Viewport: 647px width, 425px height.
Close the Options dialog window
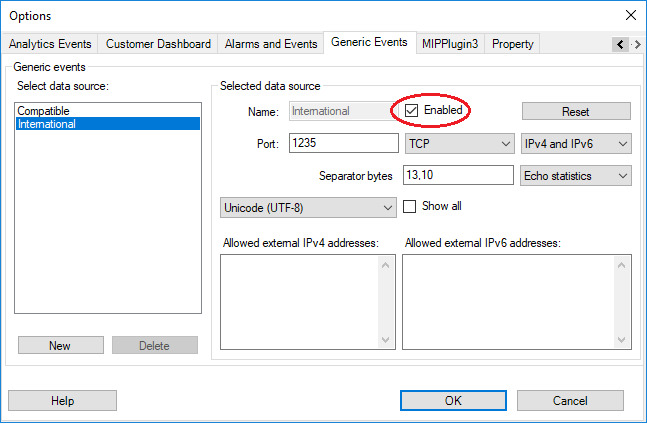coord(630,15)
